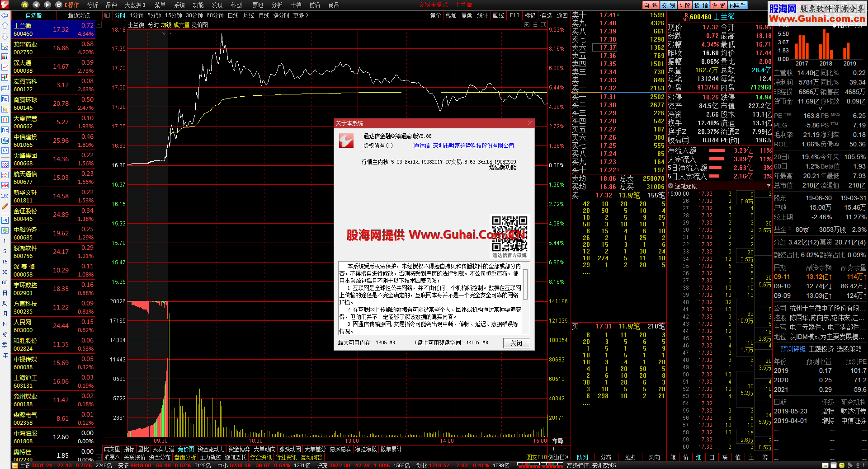The width and height of the screenshot is (868, 469).
Task: Select the 60 minute shortcut in left sidebar
Action: click(x=5, y=282)
